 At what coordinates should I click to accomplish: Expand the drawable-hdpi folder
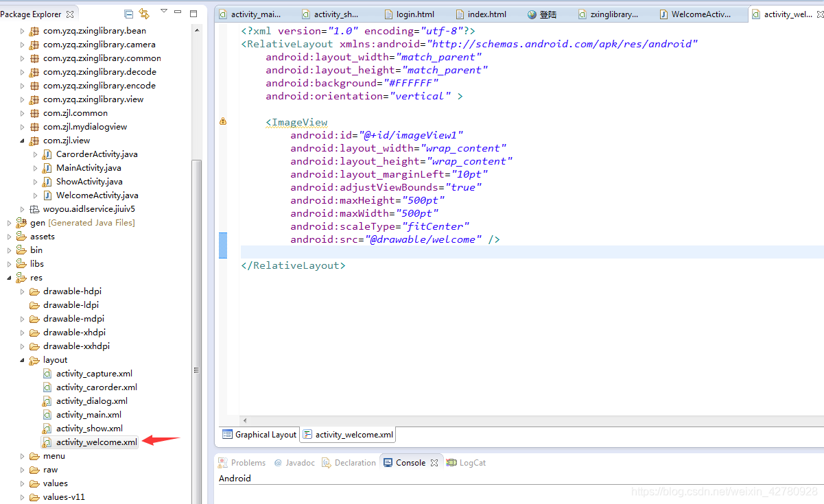pyautogui.click(x=23, y=291)
